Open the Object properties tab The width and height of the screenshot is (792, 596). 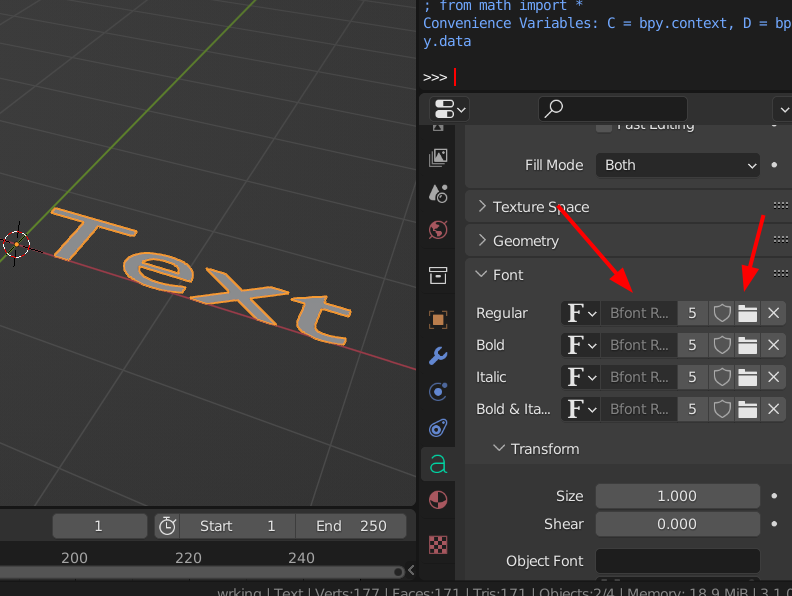(x=438, y=320)
